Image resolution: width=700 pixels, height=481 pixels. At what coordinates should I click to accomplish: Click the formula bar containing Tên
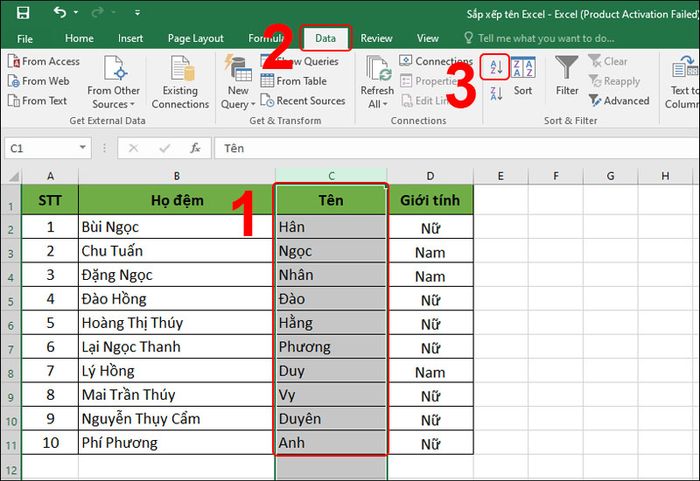tap(455, 148)
